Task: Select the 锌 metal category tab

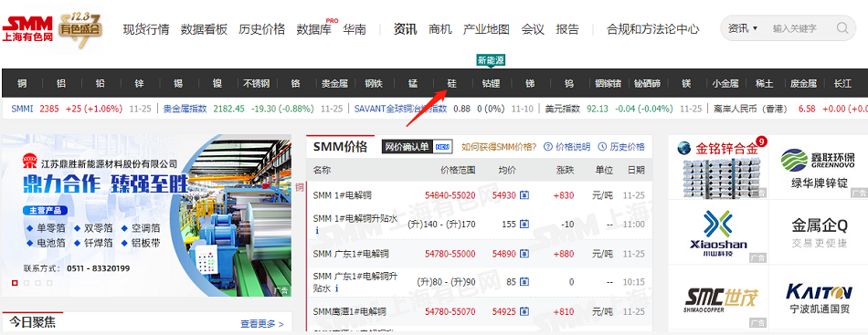Action: coord(139,83)
